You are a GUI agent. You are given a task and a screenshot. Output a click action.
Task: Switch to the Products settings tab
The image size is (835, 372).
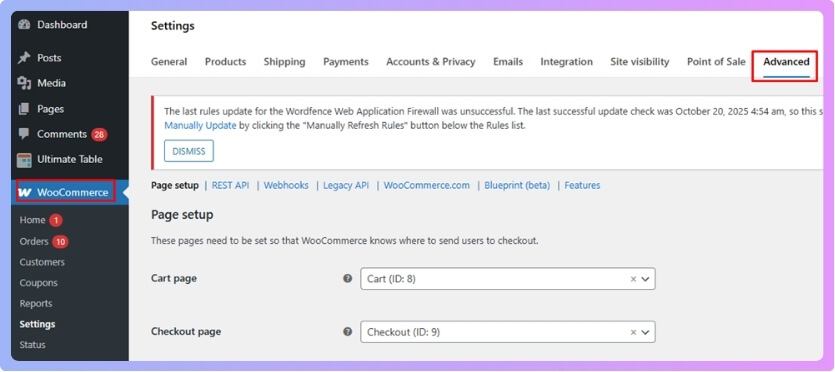(x=225, y=62)
